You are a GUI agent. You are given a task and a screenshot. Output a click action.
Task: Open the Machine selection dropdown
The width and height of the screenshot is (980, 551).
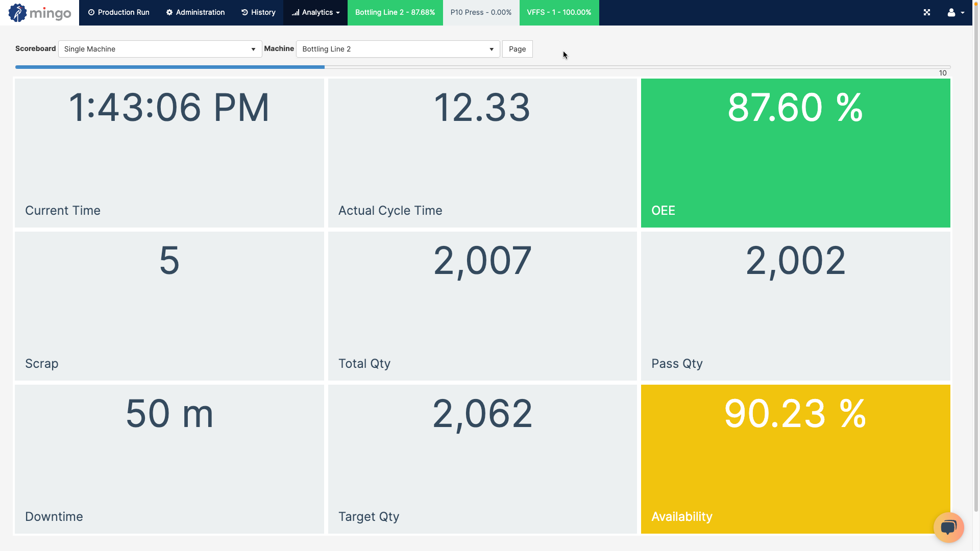click(398, 49)
